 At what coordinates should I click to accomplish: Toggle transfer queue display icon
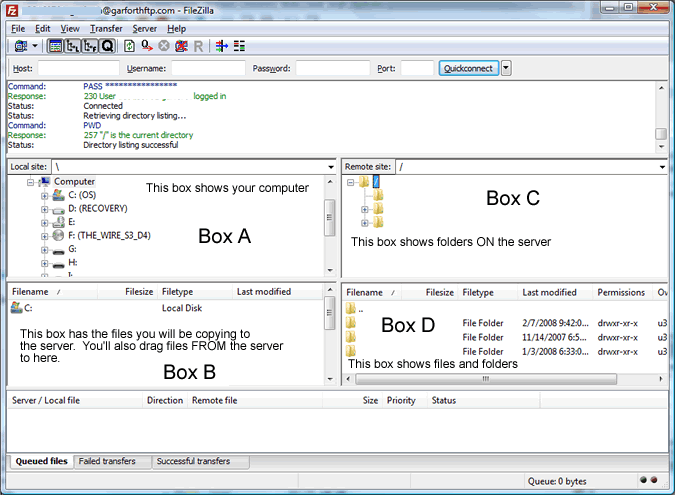coord(106,46)
